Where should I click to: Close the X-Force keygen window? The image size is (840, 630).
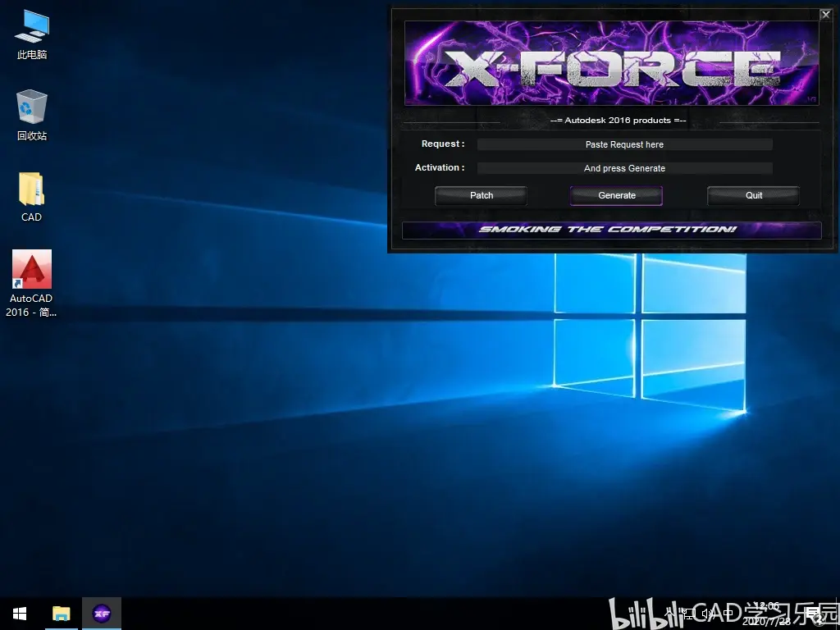[826, 15]
